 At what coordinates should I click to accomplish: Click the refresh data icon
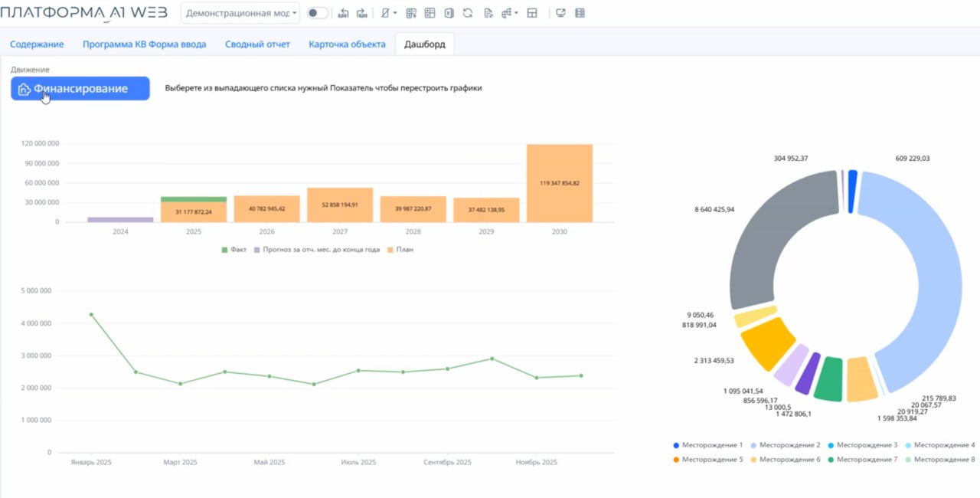467,13
